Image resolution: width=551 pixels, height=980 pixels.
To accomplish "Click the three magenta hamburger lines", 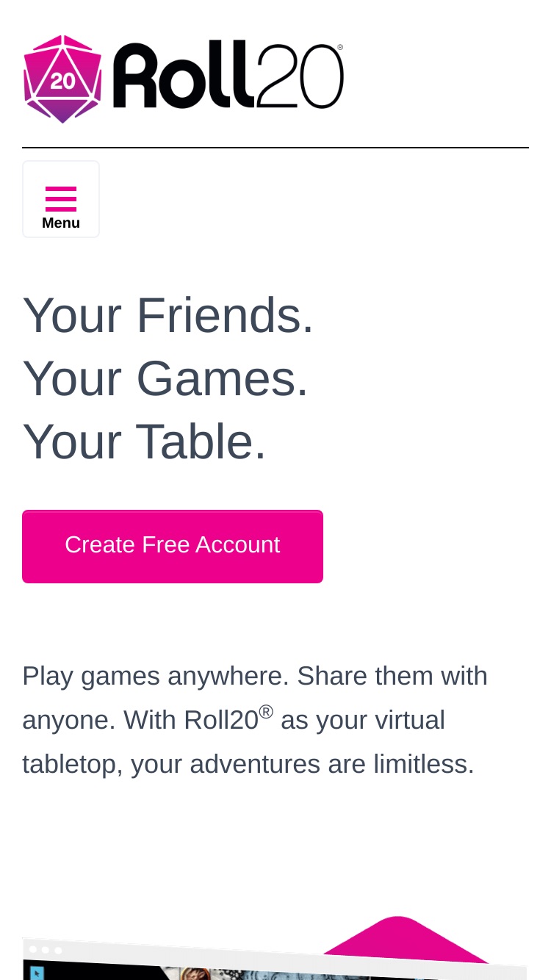I will point(61,198).
